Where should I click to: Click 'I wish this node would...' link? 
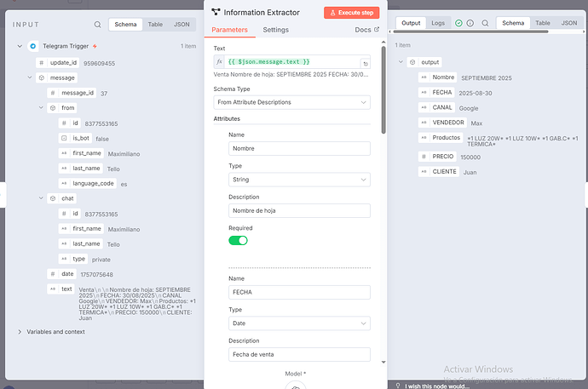point(437,386)
